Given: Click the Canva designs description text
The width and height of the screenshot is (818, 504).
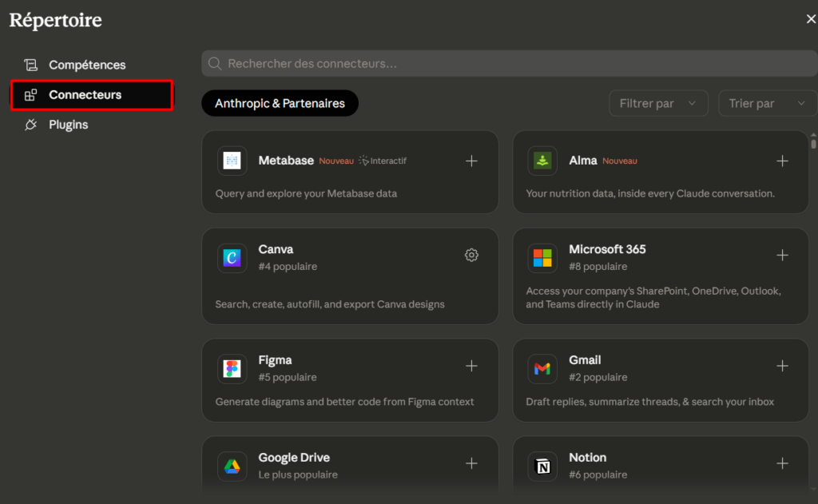Looking at the screenshot, I should 330,304.
